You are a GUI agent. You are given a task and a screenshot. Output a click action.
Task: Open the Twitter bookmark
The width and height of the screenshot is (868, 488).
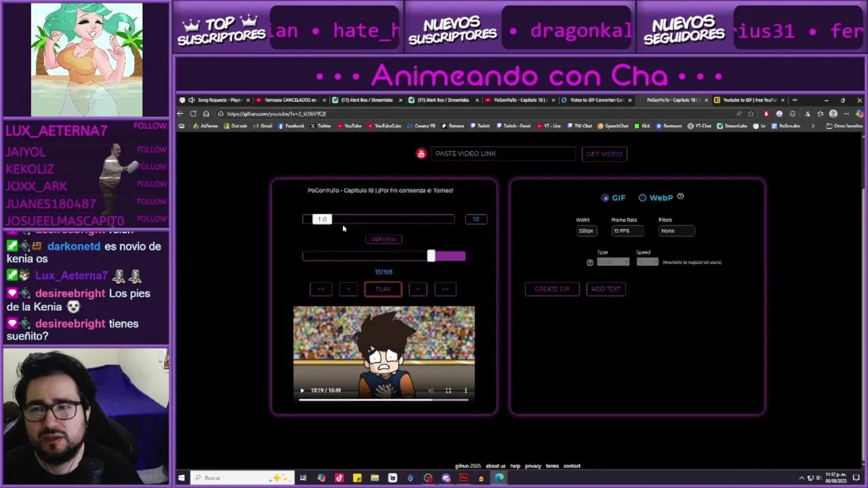(x=321, y=126)
